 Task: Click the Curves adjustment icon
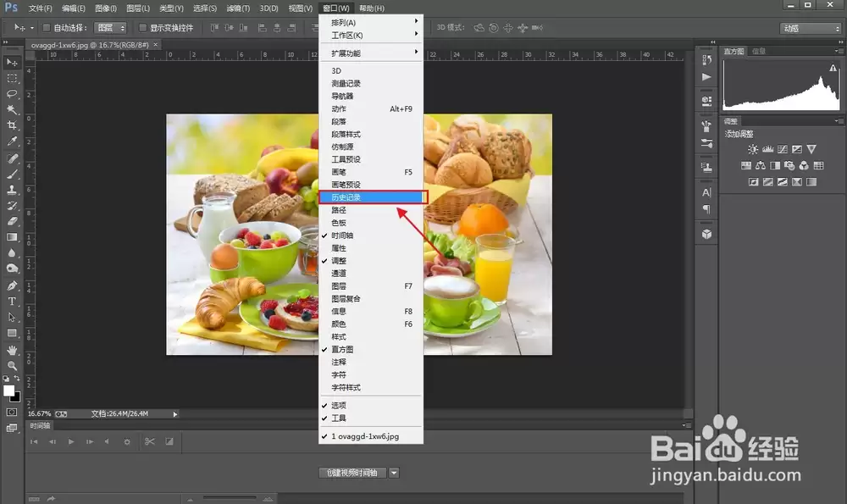(782, 149)
